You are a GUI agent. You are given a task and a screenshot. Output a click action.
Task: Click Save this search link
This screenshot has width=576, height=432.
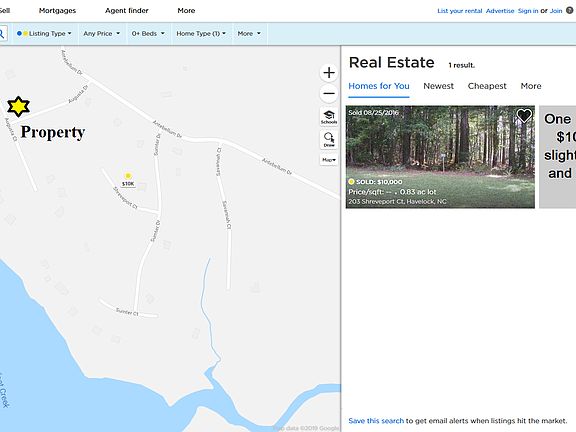376,421
